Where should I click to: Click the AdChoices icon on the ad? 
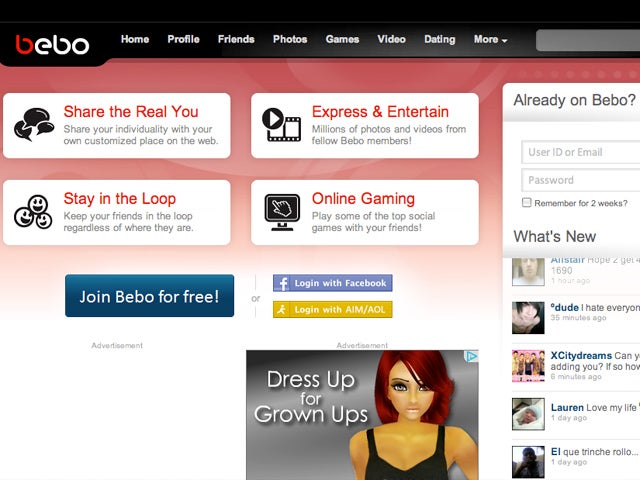tap(471, 356)
